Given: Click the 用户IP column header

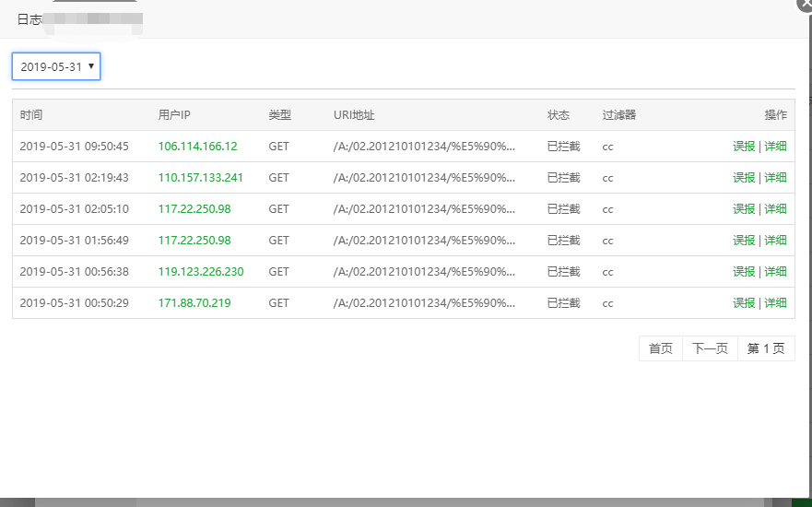Looking at the screenshot, I should pos(174,115).
